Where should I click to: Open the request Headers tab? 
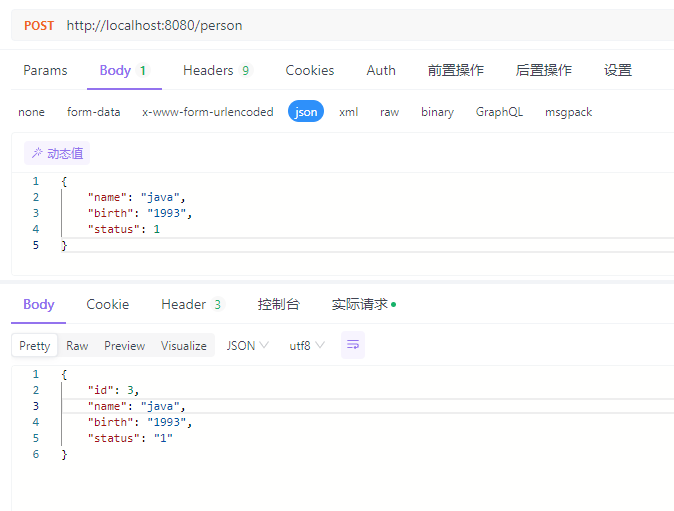point(218,70)
